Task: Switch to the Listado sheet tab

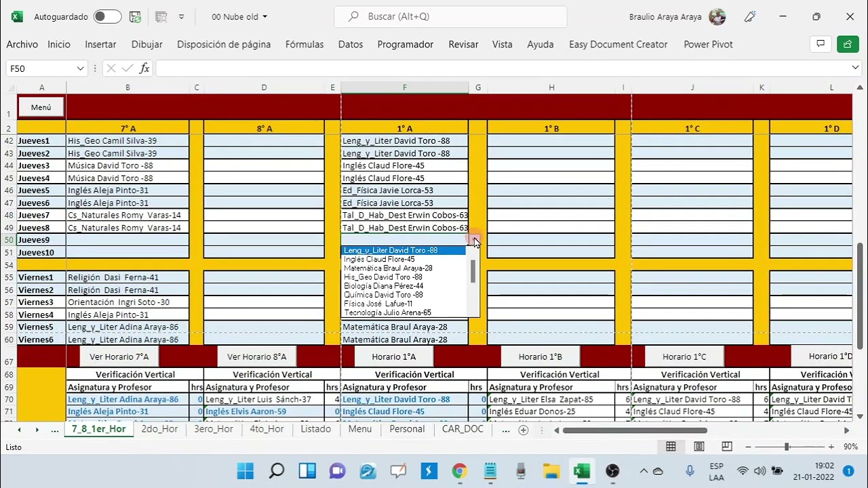Action: pyautogui.click(x=315, y=429)
